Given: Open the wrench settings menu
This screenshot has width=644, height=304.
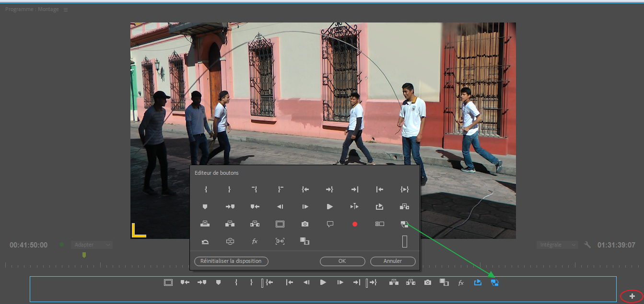Looking at the screenshot, I should (587, 245).
